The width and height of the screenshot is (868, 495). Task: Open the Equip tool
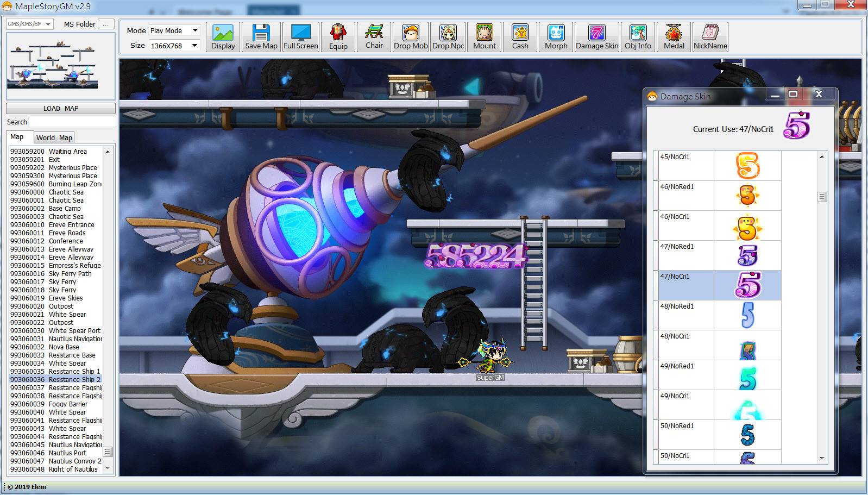(x=338, y=37)
